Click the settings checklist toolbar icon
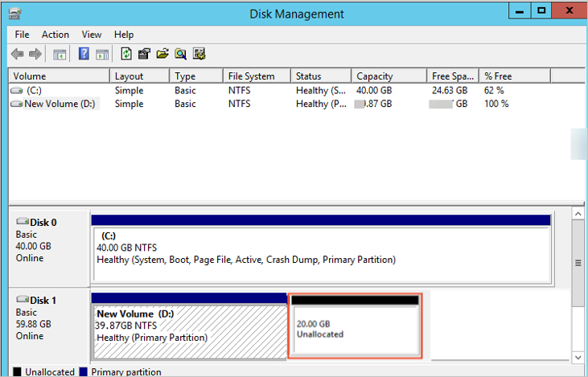Image resolution: width=588 pixels, height=377 pixels. click(199, 54)
